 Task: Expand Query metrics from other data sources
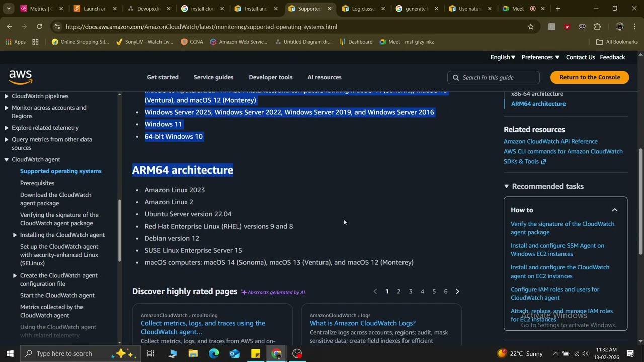coord(6,139)
